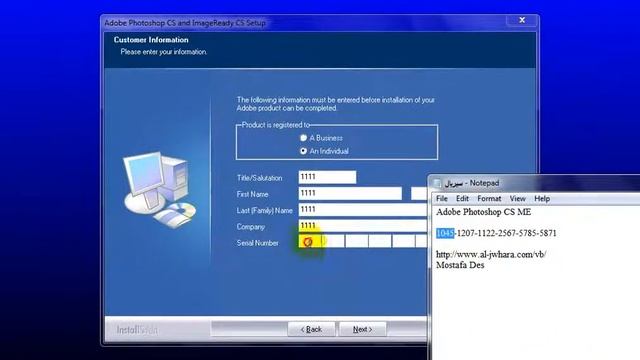This screenshot has height=360, width=640.
Task: Close the Adobe Photoshop CS Setup window
Action: pyautogui.click(x=522, y=20)
